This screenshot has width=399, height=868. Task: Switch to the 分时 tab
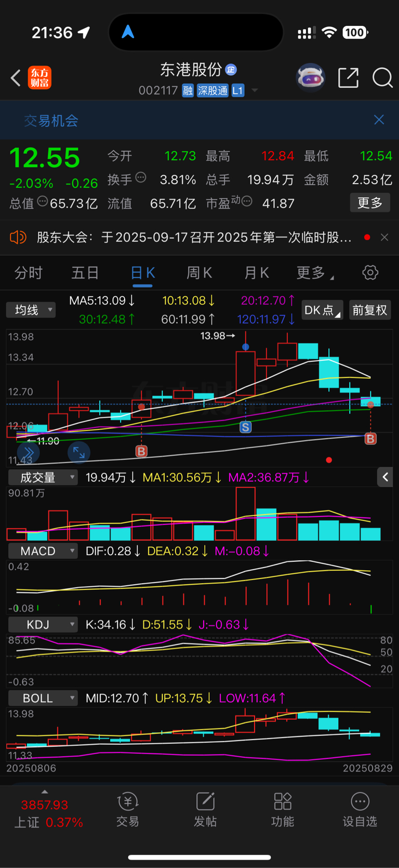29,273
